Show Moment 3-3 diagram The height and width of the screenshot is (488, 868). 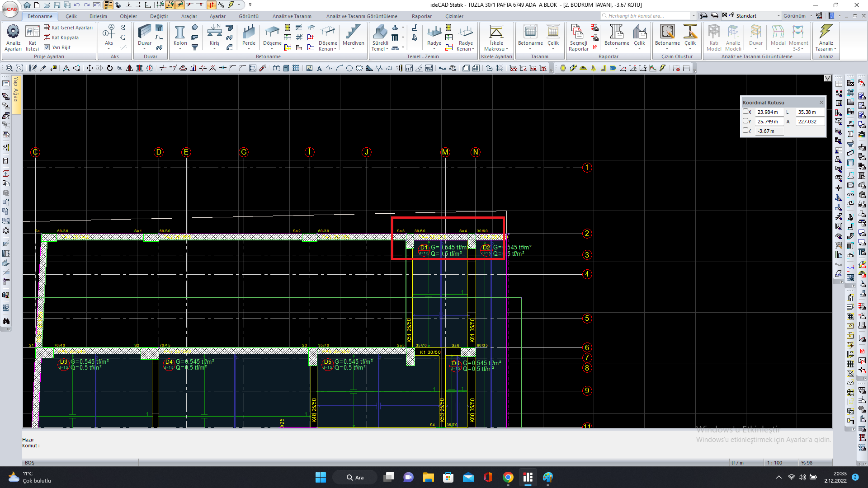(x=798, y=37)
